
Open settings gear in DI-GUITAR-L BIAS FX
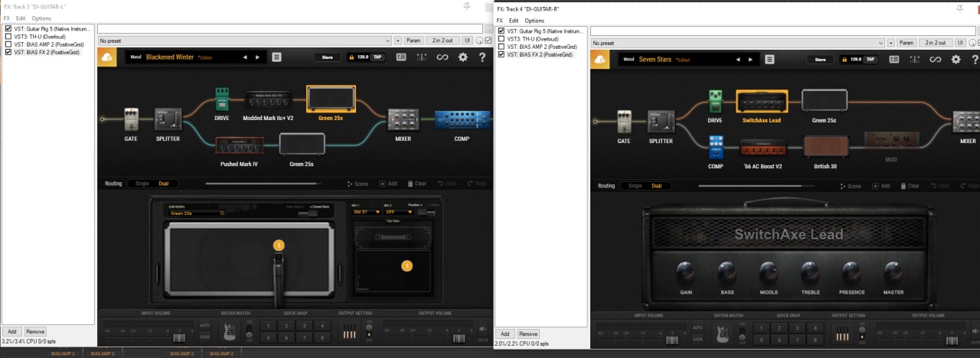pyautogui.click(x=462, y=57)
